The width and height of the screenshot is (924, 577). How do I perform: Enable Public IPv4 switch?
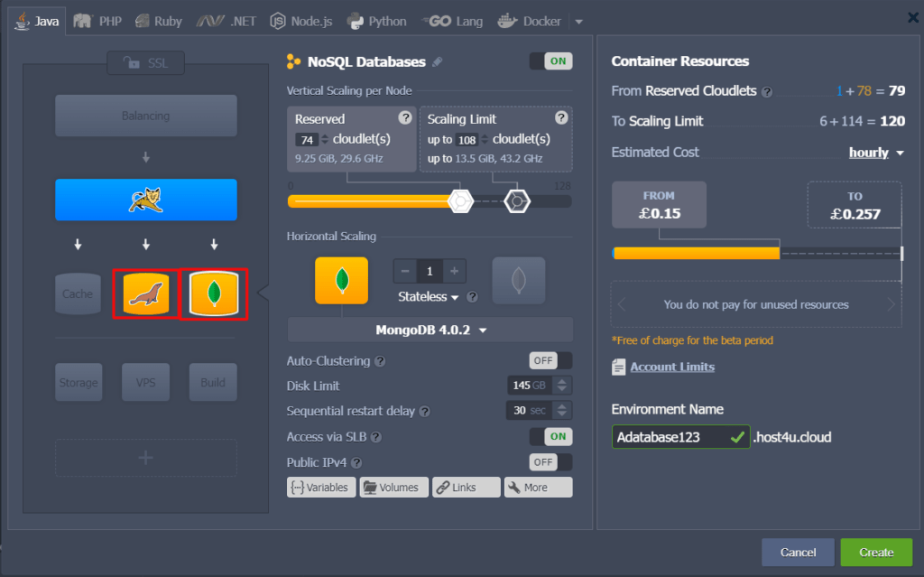coord(551,462)
